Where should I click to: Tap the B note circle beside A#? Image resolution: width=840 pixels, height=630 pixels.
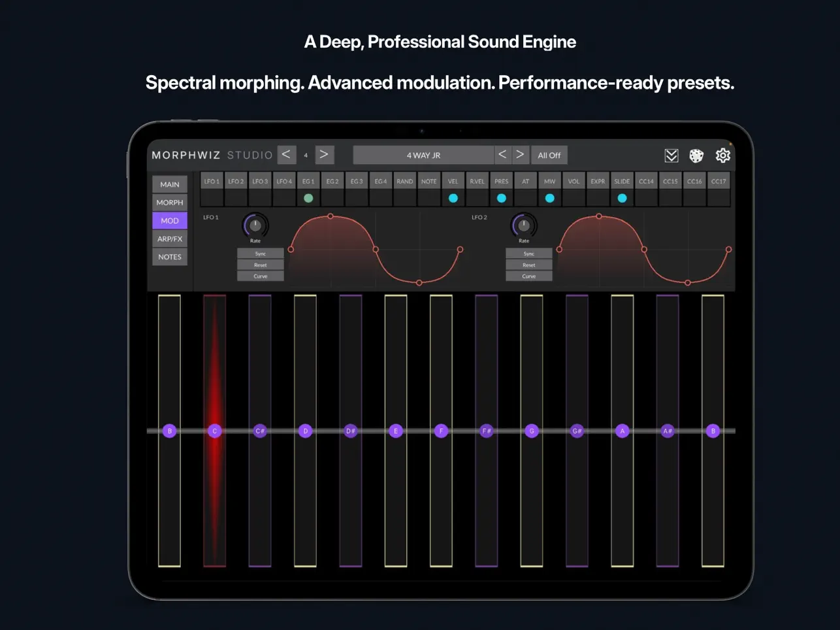click(x=713, y=431)
